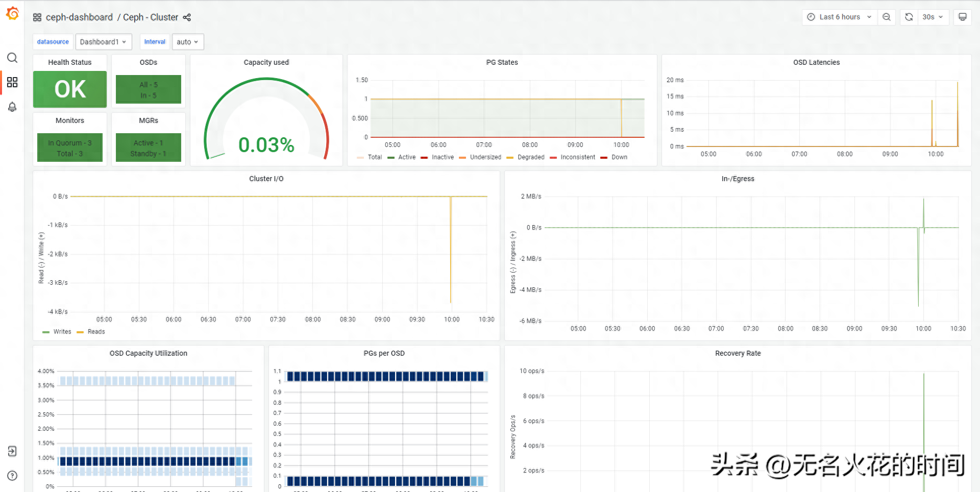
Task: Click the dashboard grid icon beside ceph-dashboard
Action: 37,17
